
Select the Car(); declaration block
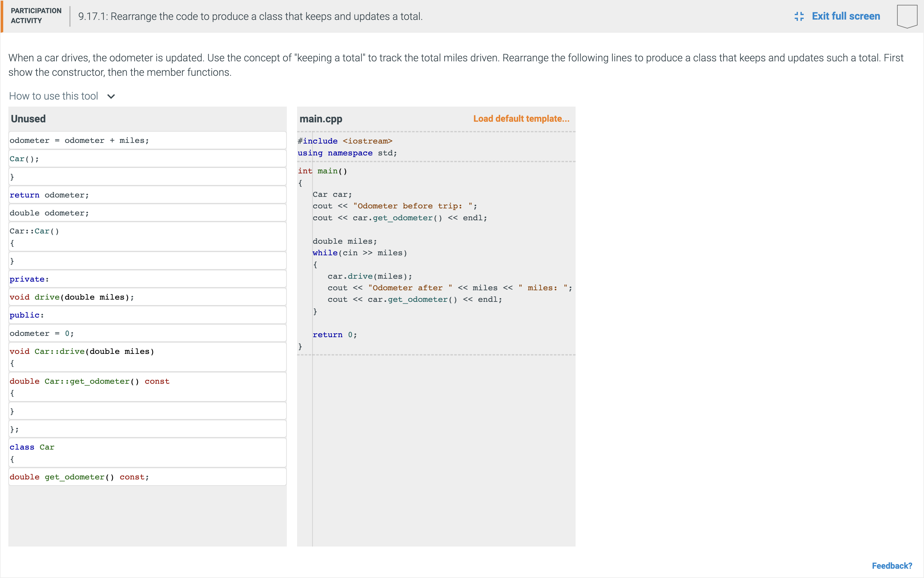147,159
